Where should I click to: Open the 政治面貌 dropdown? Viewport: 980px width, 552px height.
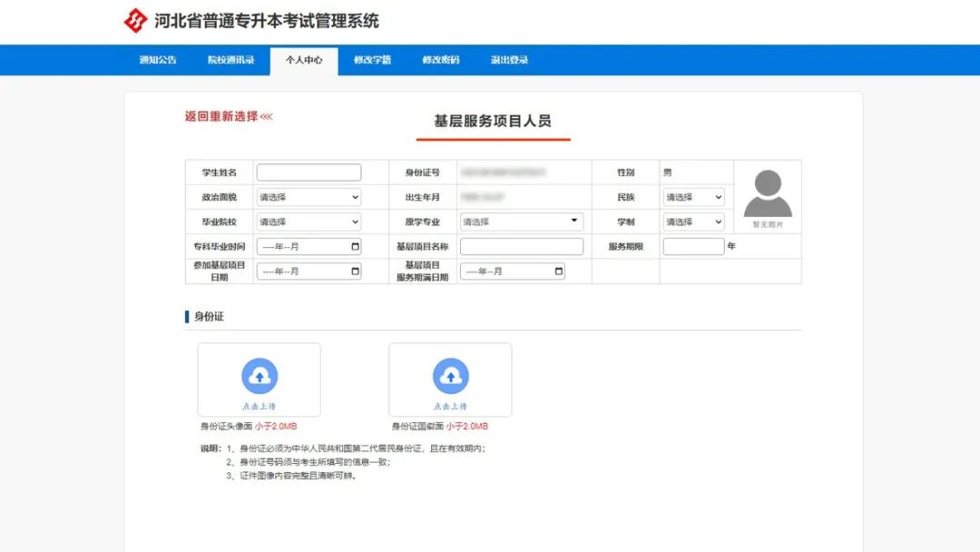(x=309, y=197)
